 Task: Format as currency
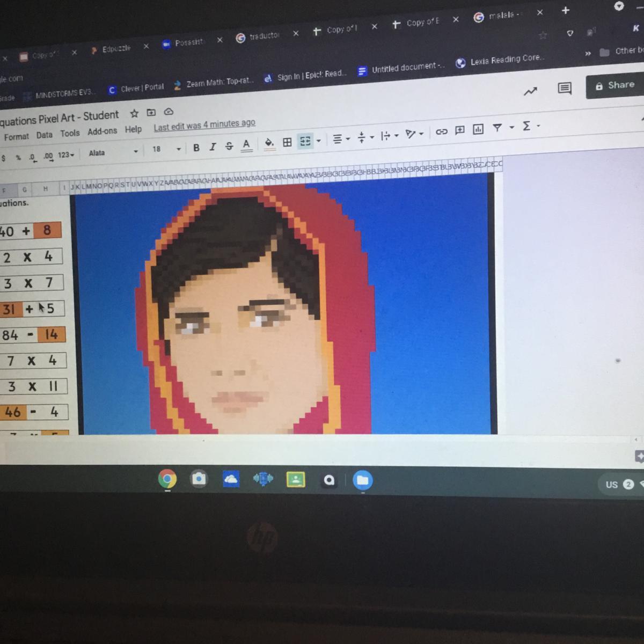(4, 158)
